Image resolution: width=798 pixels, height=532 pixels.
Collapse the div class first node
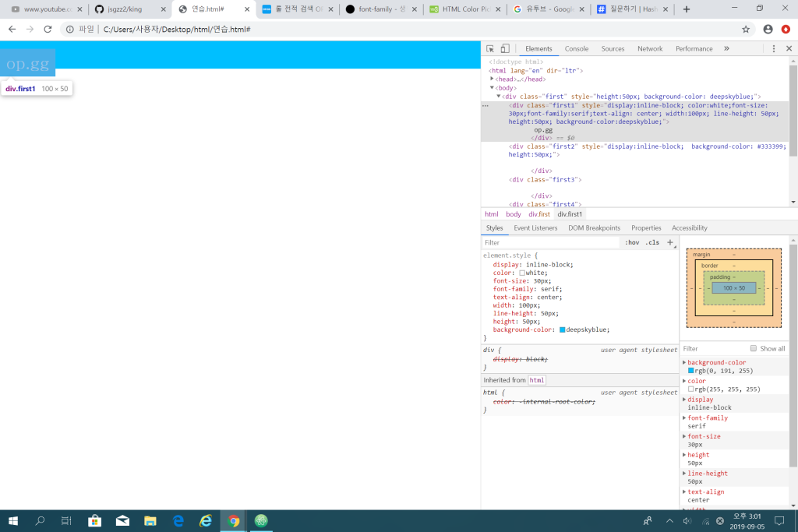pyautogui.click(x=499, y=96)
